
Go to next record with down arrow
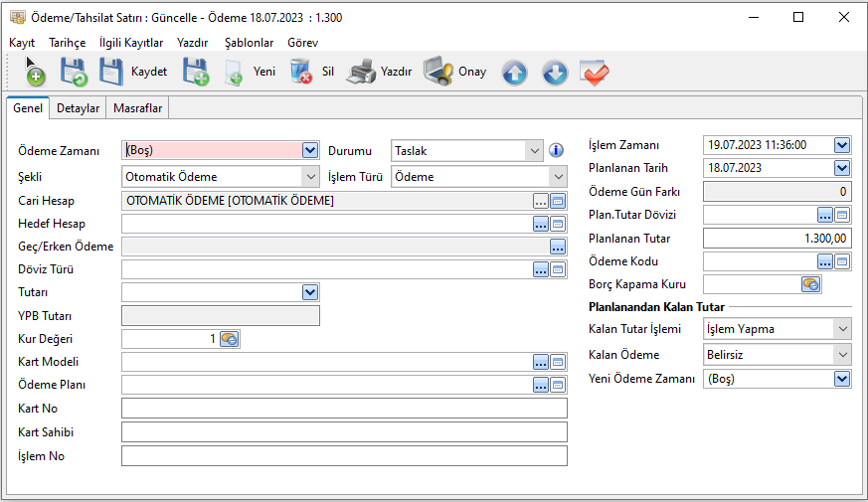point(554,73)
